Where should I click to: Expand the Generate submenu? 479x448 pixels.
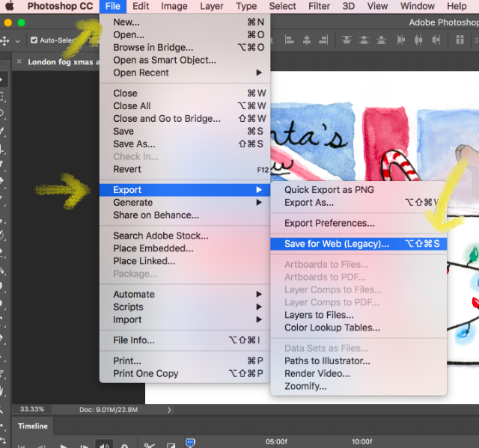(x=185, y=203)
